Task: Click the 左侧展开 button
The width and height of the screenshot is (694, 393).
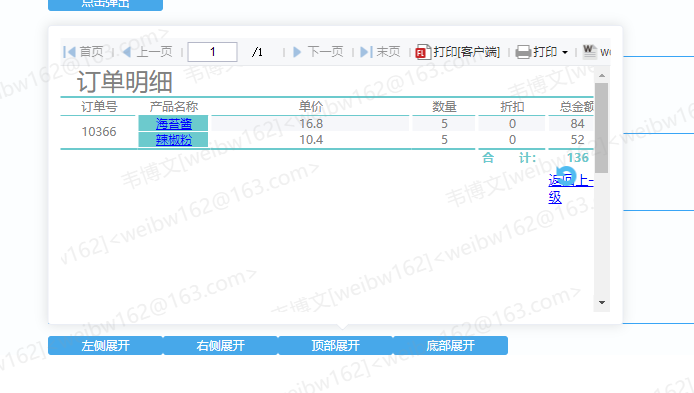Action: coord(105,346)
